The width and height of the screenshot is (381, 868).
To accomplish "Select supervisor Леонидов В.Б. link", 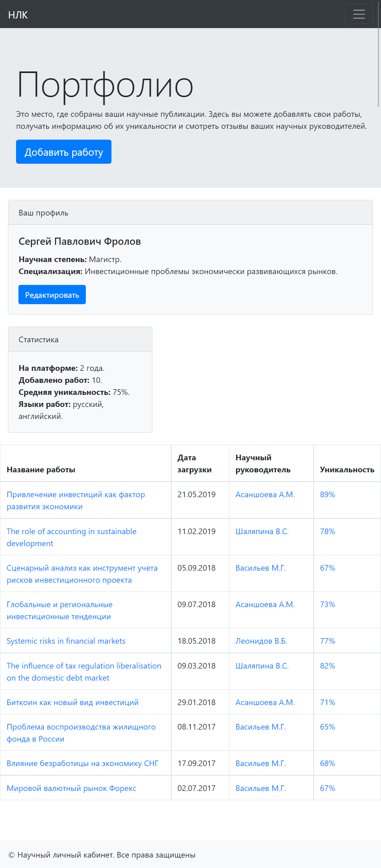I will click(261, 641).
